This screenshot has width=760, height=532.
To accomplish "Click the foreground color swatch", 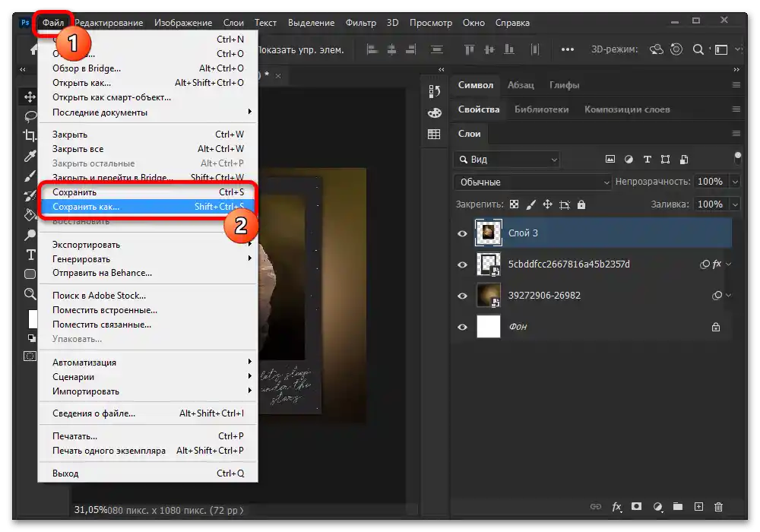I will [33, 318].
